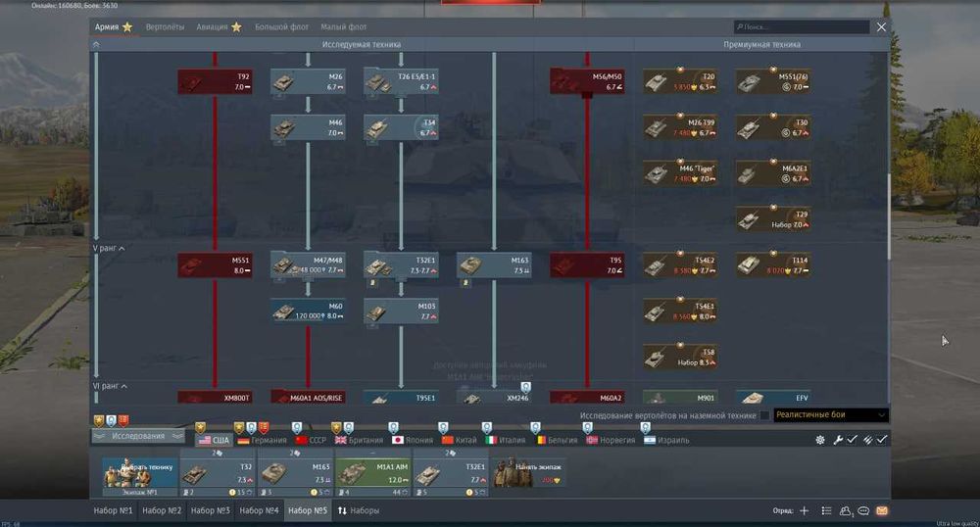Select the Италия nation tab

coord(506,440)
